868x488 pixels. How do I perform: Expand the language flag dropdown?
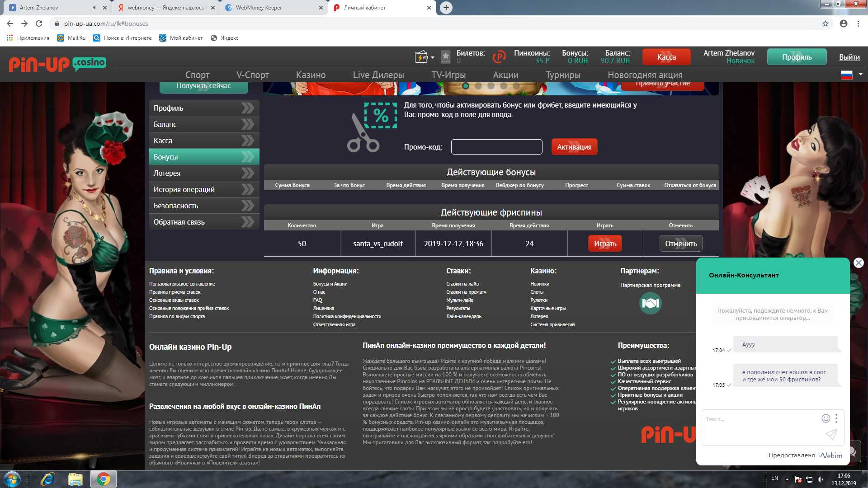[860, 74]
